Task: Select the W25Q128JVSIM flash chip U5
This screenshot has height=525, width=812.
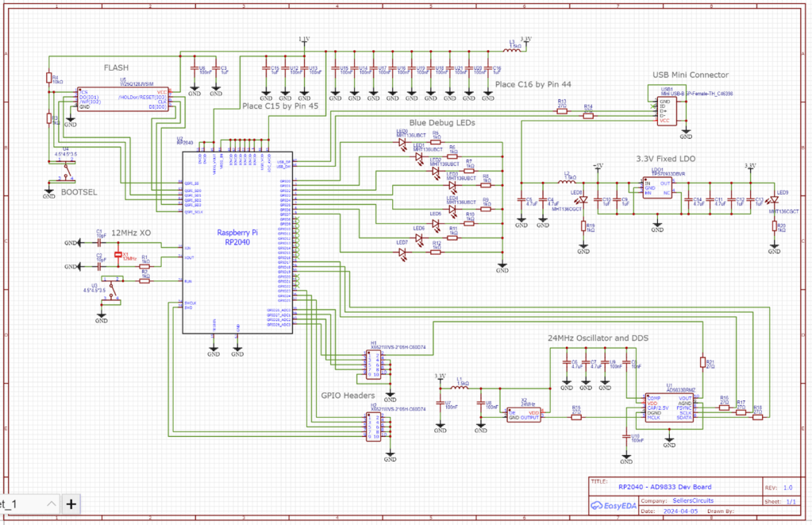Action: click(123, 99)
